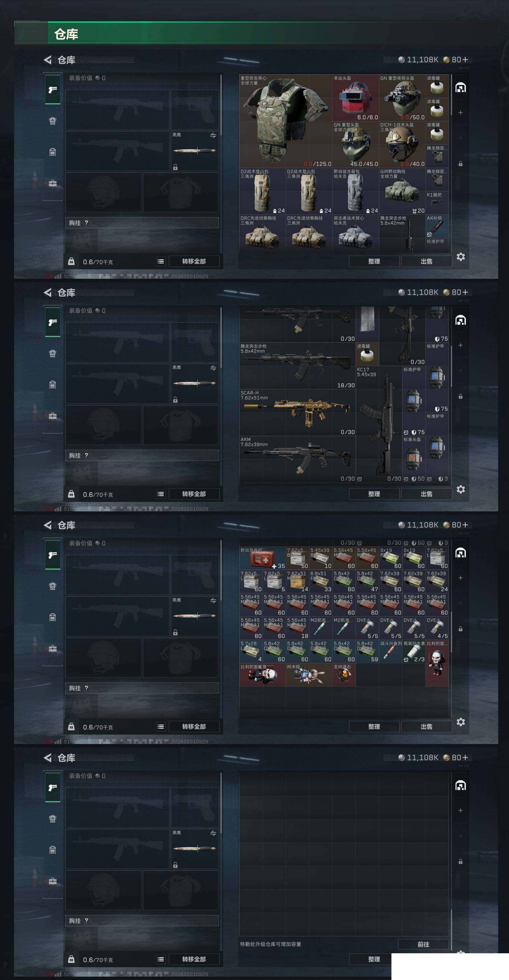
Task: Click the 胸挂 question mark help icon beside the AKM panel
Action: 86,455
